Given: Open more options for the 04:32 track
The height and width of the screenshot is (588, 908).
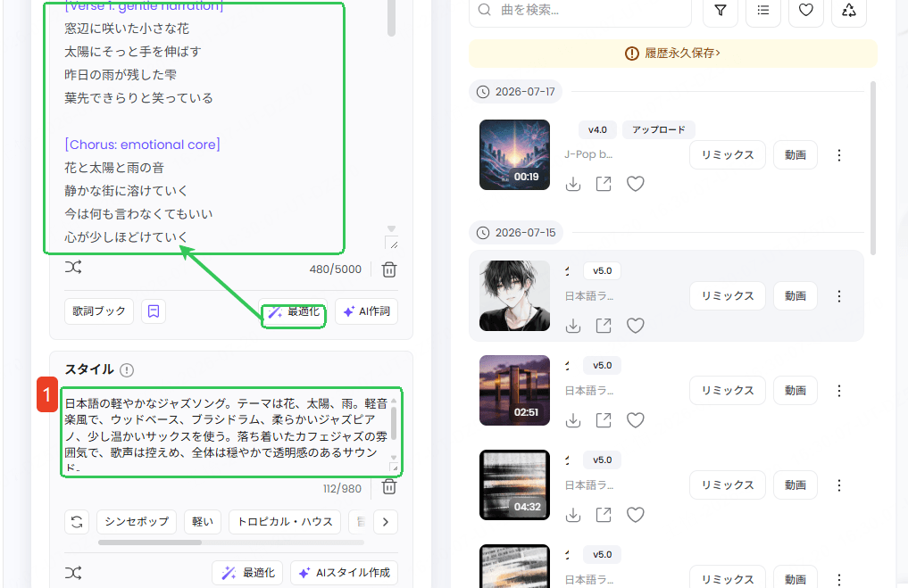Looking at the screenshot, I should 839,485.
